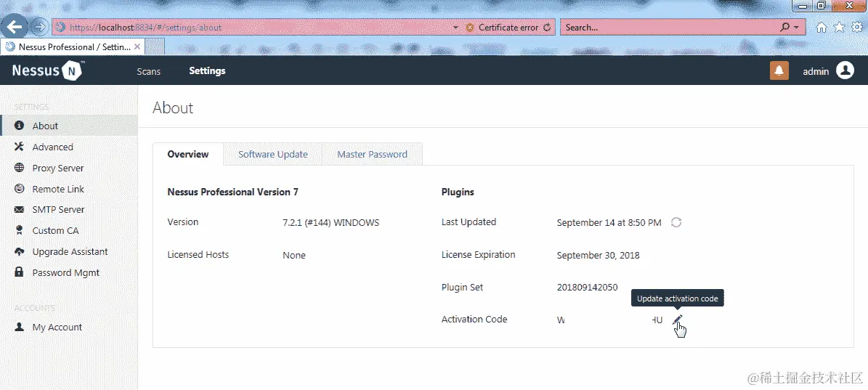Image resolution: width=868 pixels, height=390 pixels.
Task: Click the About page heading
Action: (173, 107)
